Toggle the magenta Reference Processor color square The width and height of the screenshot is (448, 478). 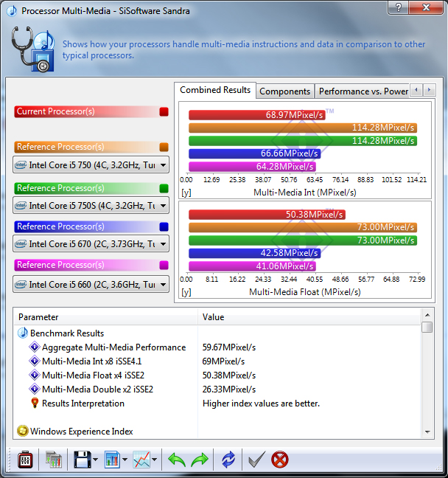164,266
